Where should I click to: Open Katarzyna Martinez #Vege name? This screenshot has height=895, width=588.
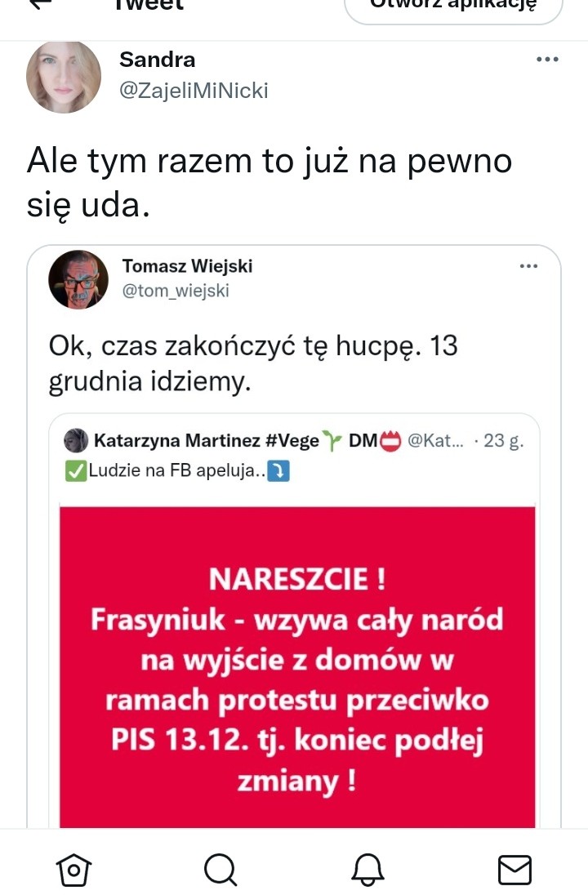click(x=206, y=441)
